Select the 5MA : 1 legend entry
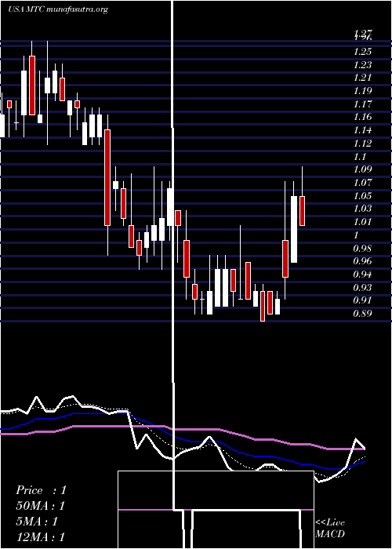The height and width of the screenshot is (549, 392). (37, 522)
